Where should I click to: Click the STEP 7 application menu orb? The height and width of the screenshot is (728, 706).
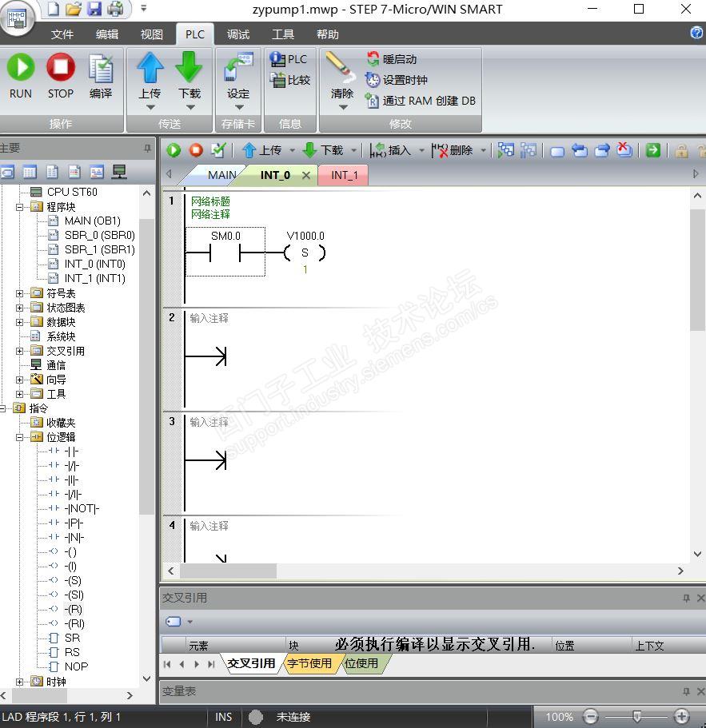[16, 18]
